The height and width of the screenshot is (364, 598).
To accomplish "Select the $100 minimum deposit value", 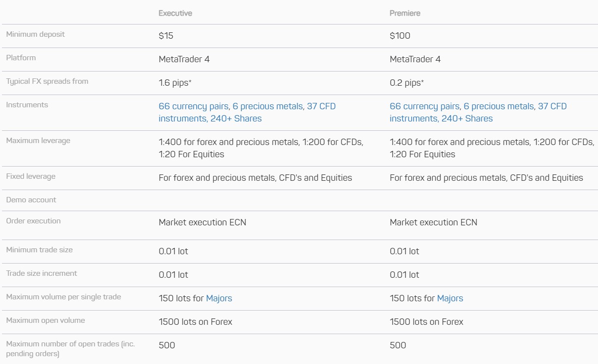I will pos(400,36).
